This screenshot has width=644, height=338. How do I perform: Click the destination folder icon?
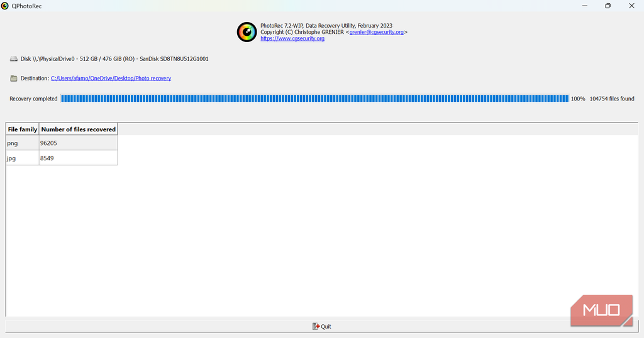click(14, 79)
